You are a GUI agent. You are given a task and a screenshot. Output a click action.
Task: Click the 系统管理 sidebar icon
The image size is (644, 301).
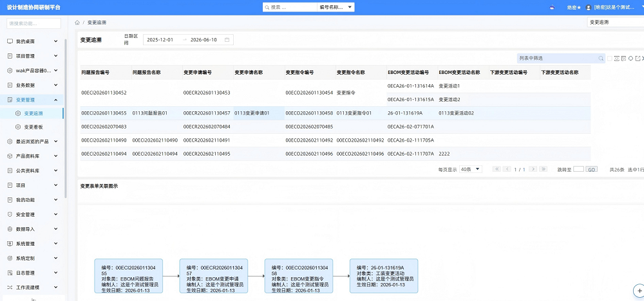point(10,244)
